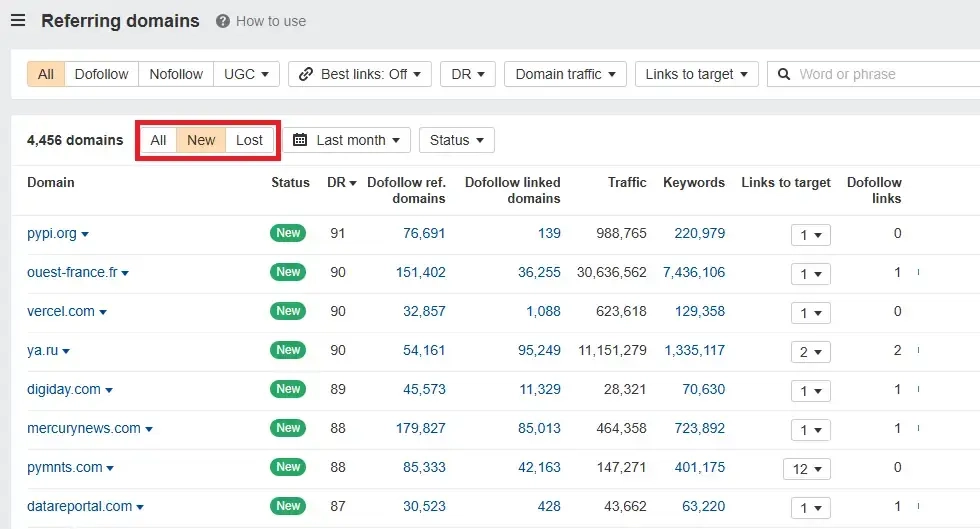
Task: Click the DR column sort arrow
Action: coord(352,183)
